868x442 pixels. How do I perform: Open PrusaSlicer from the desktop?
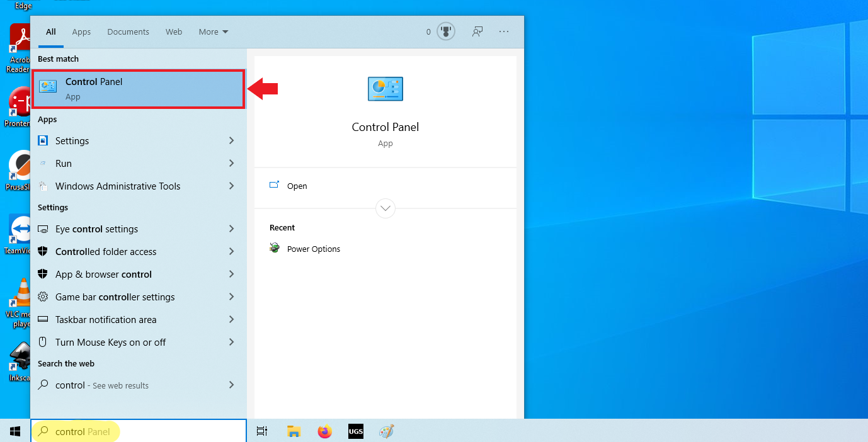point(18,170)
